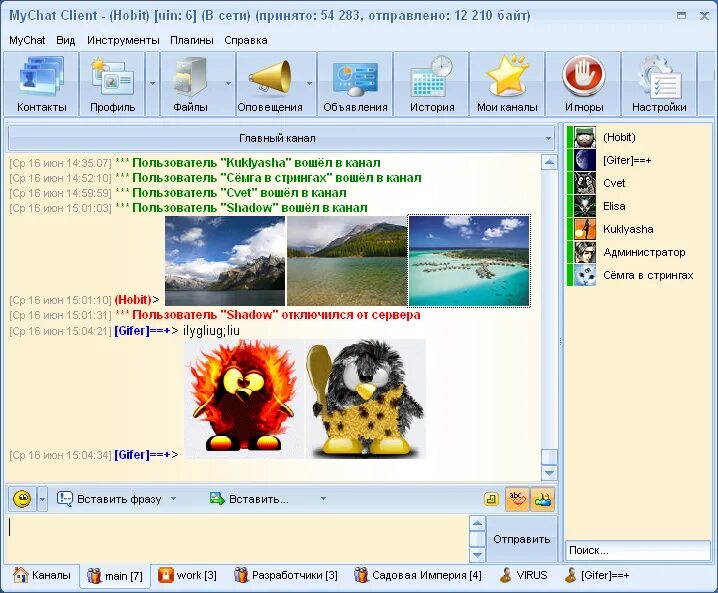Switch to the main [7] tab

coord(114,576)
